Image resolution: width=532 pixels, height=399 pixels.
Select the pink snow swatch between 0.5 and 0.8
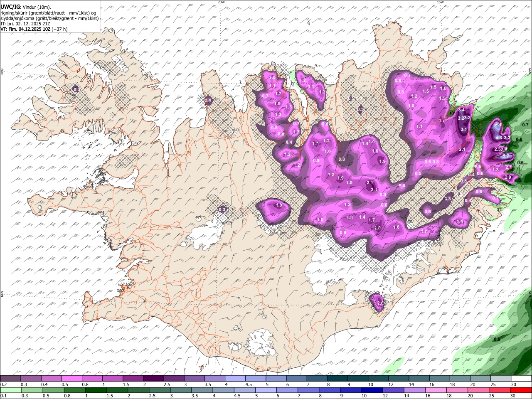(72, 379)
